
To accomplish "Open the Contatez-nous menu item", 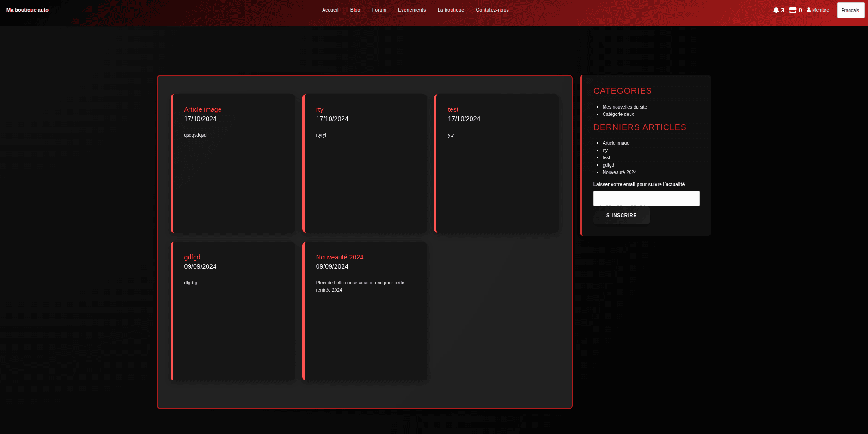I will pos(492,10).
